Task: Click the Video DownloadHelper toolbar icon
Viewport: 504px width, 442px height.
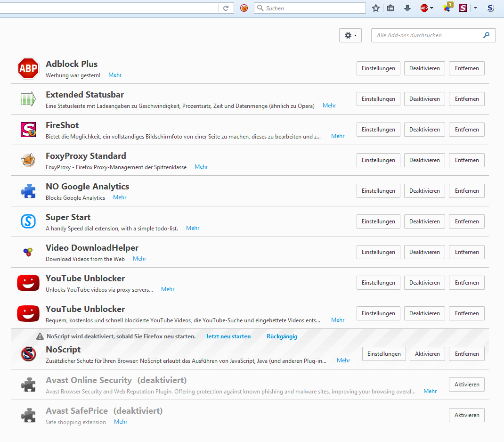Action: [447, 8]
